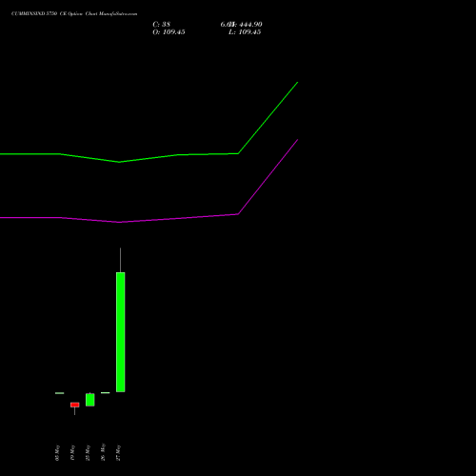Click the 26 May date axis label
Screen dimensions: 476x476
(x=103, y=453)
